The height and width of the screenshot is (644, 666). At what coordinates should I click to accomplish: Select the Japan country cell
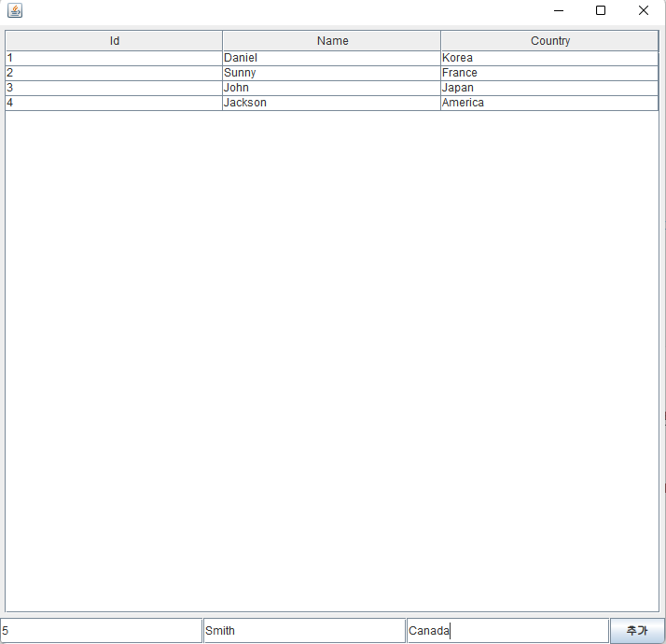[549, 88]
